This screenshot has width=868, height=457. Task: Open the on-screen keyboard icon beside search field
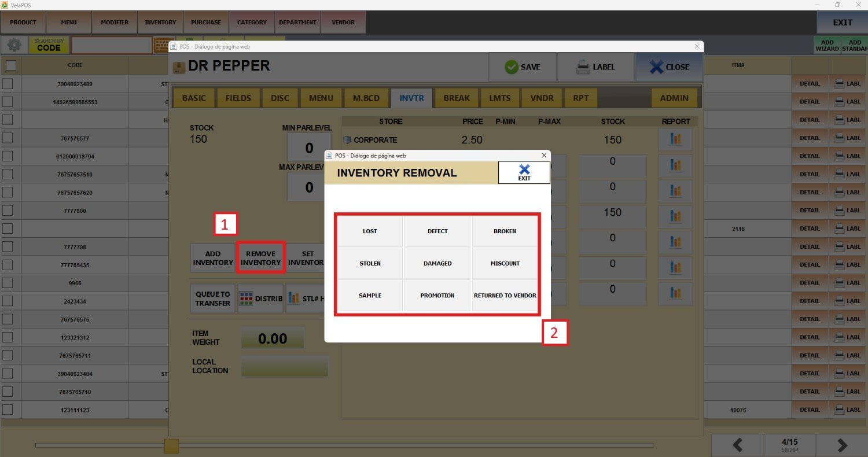tap(164, 45)
